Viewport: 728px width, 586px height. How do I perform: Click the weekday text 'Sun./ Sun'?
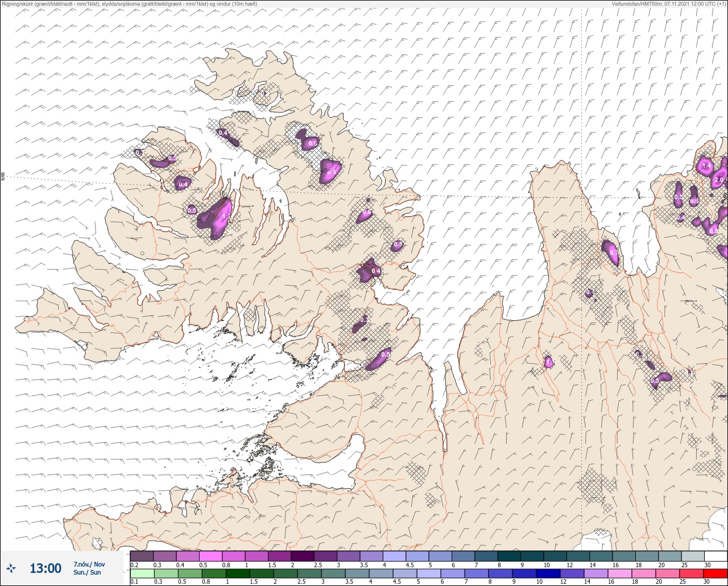coord(87,572)
